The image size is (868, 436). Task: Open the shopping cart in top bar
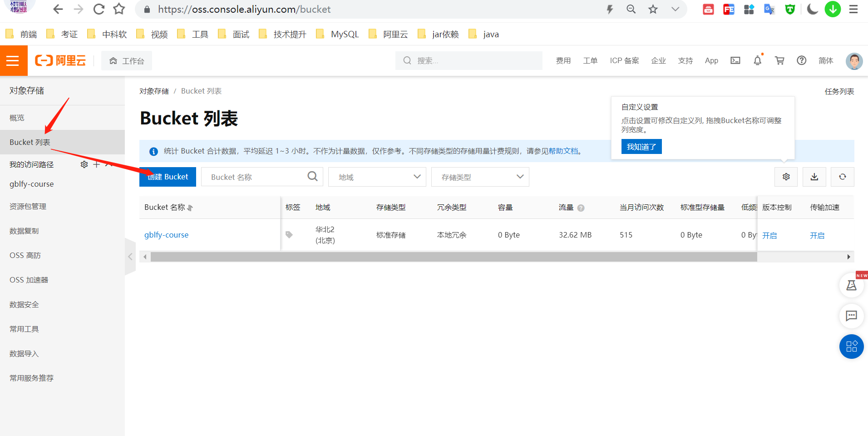pos(779,60)
